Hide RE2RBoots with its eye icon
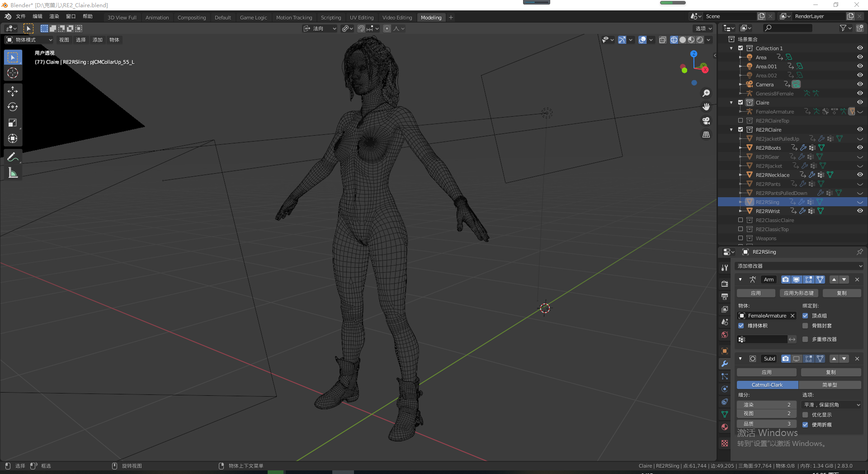The image size is (868, 474). pos(860,147)
